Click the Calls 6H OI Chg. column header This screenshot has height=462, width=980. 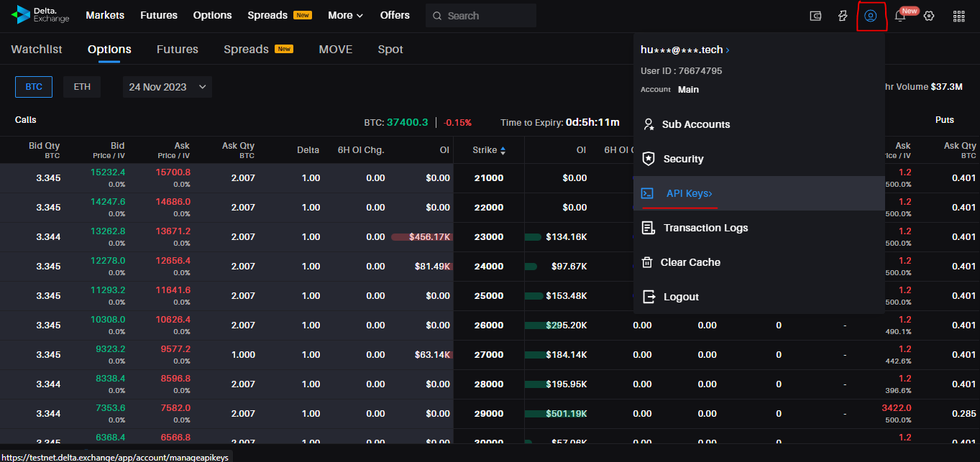pos(361,150)
